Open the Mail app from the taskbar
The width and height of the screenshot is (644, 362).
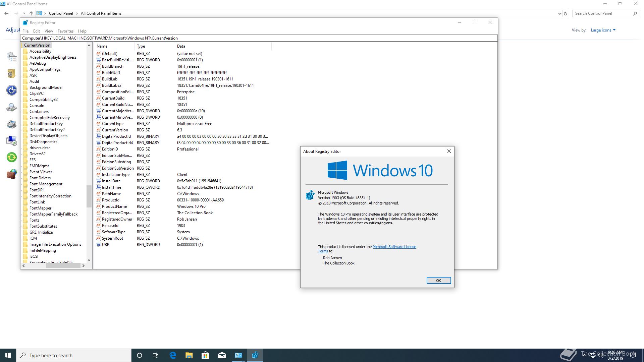[x=222, y=355]
